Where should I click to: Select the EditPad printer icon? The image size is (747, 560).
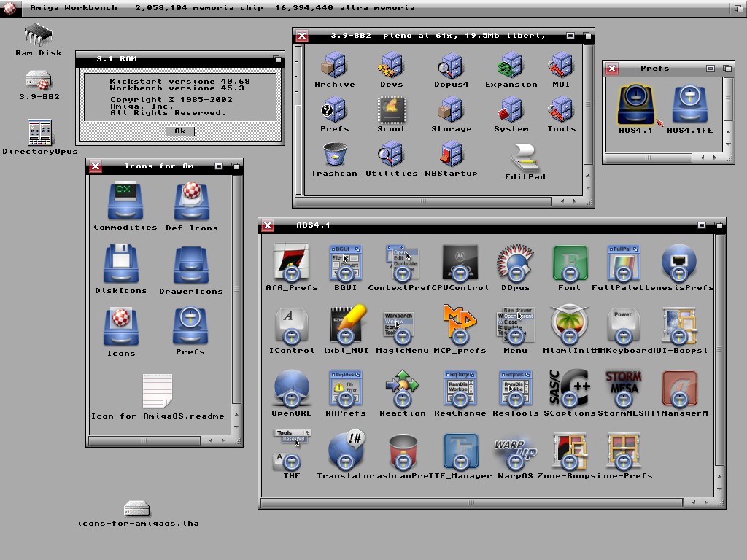[x=525, y=157]
